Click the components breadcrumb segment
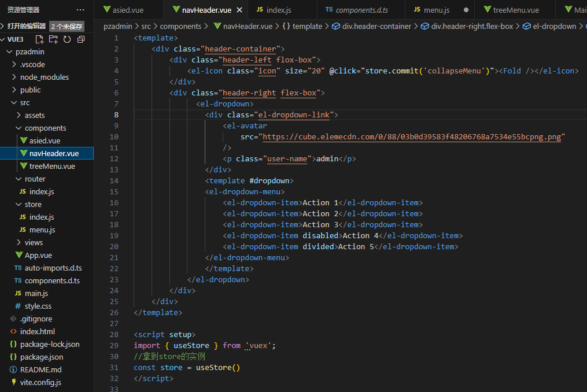This screenshot has height=392, width=587. pos(180,26)
